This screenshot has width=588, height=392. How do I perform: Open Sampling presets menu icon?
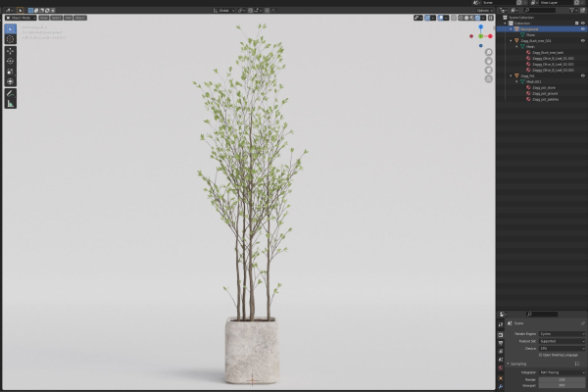[x=577, y=364]
